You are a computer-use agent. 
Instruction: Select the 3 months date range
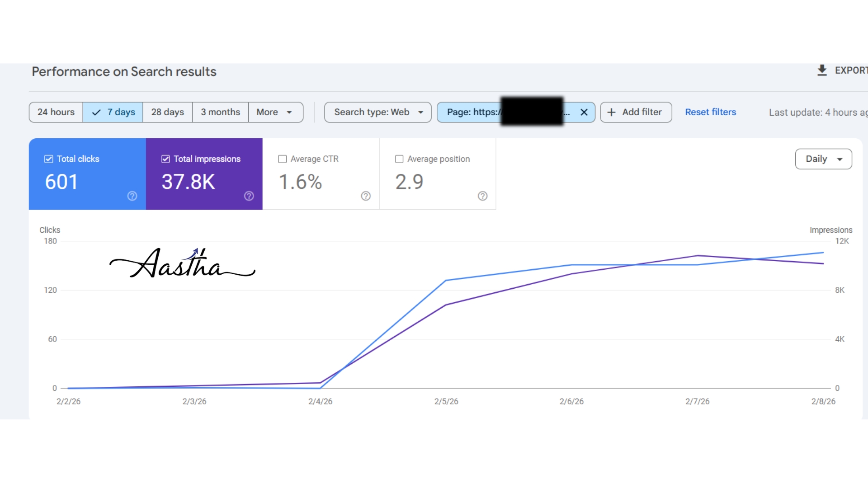click(x=220, y=112)
